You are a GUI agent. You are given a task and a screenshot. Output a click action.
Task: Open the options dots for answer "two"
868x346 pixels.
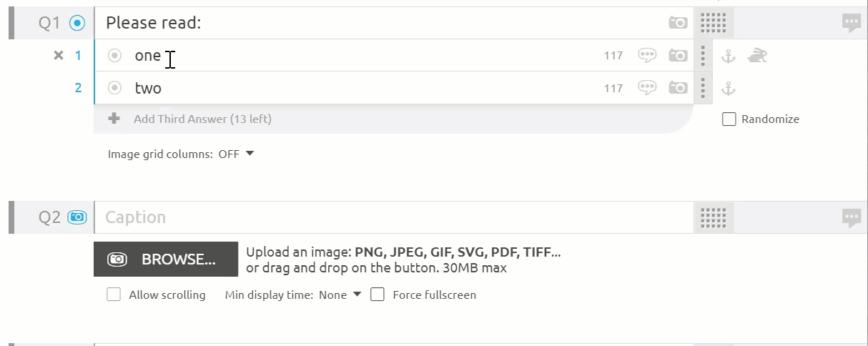[704, 88]
